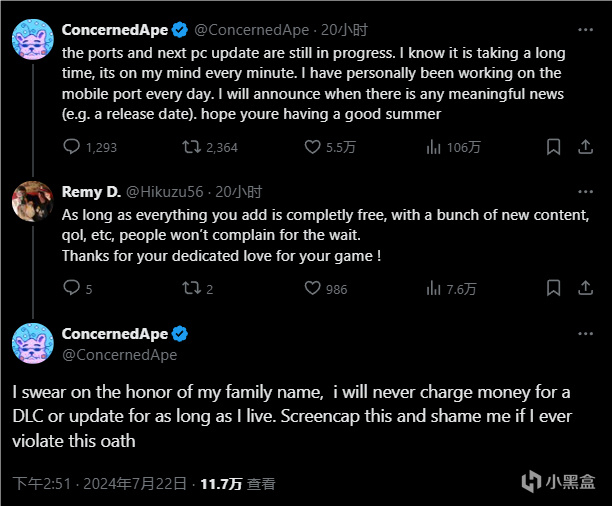Click ConcernedApe's avatar on the main tweet

[x=32, y=343]
